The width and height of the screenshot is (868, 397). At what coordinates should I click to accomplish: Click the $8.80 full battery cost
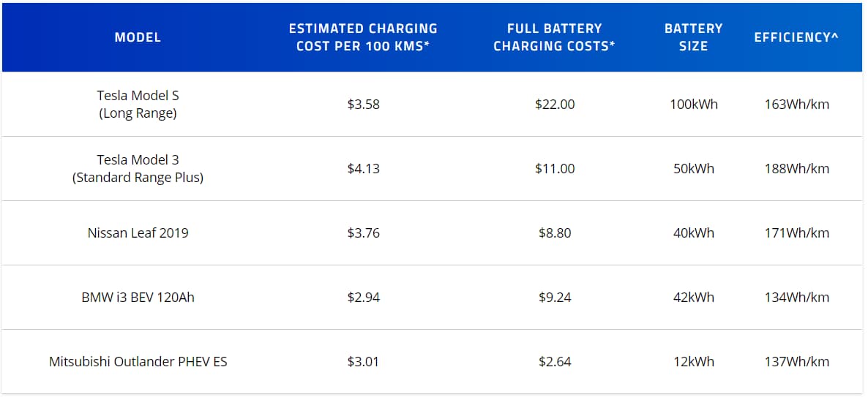[555, 233]
